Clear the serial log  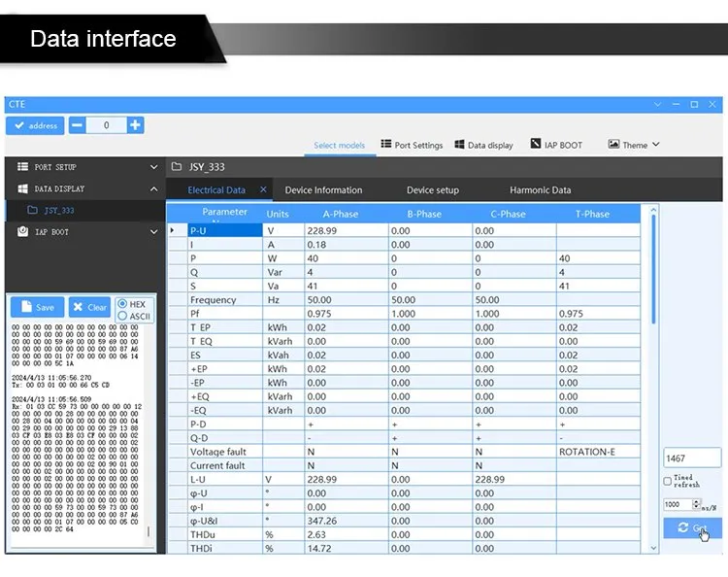[89, 307]
